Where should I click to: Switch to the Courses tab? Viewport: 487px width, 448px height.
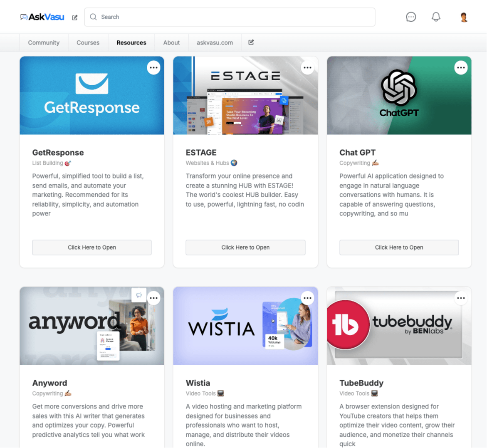(88, 42)
